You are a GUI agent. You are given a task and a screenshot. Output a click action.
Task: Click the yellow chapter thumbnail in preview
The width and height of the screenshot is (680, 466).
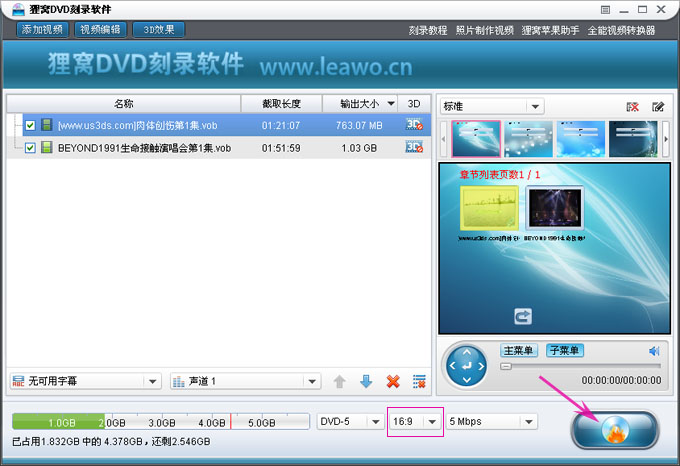[489, 208]
